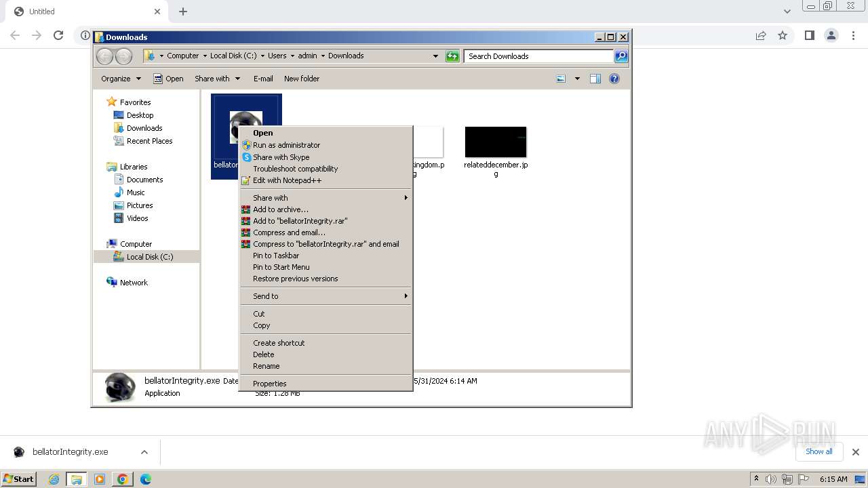
Task: Click the network tray icon
Action: pyautogui.click(x=787, y=479)
